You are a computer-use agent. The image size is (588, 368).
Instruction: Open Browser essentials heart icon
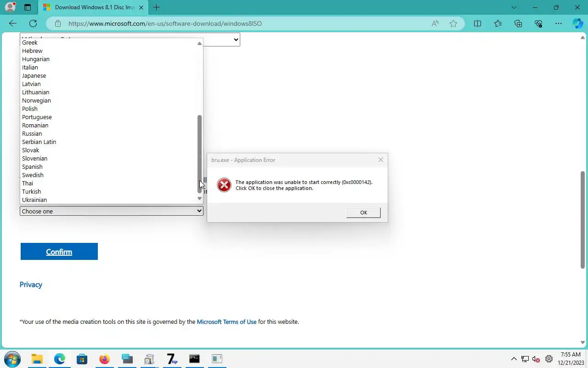[538, 23]
